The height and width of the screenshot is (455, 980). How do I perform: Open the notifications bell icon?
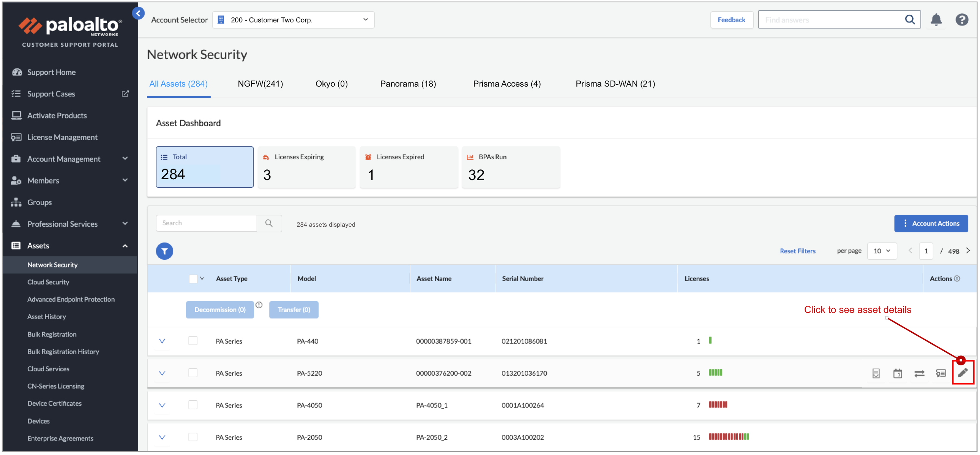tap(936, 20)
